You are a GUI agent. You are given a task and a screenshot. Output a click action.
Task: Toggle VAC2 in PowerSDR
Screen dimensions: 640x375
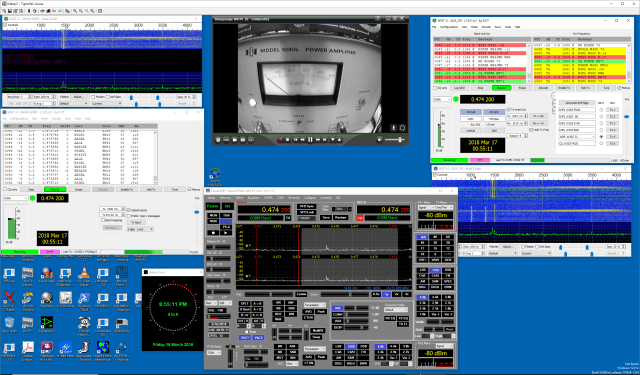[258, 338]
